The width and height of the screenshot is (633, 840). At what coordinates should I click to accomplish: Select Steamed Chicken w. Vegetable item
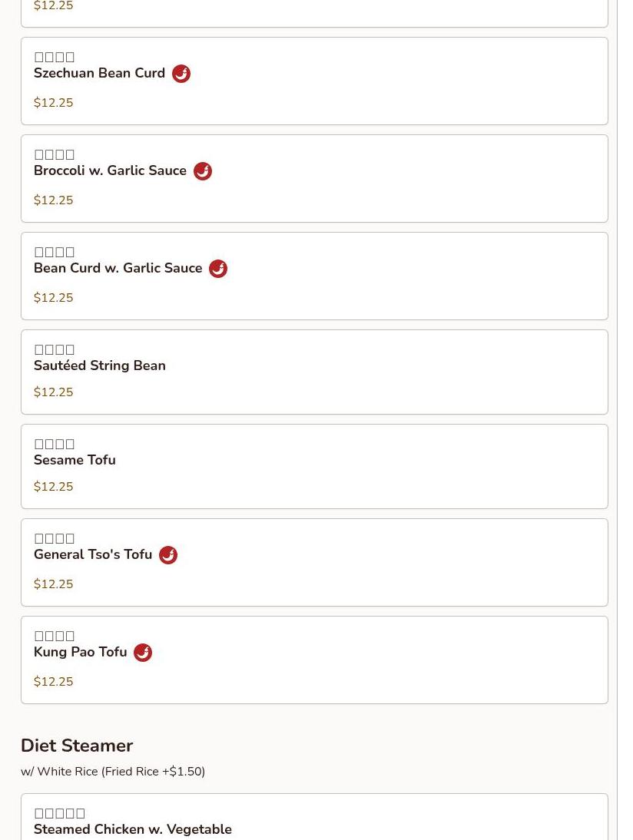coord(133,829)
